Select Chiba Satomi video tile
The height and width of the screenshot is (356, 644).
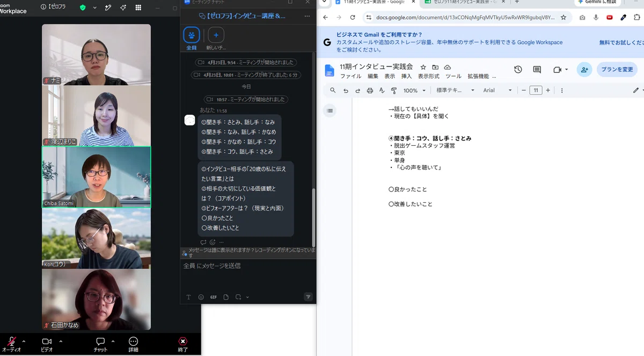point(97,177)
